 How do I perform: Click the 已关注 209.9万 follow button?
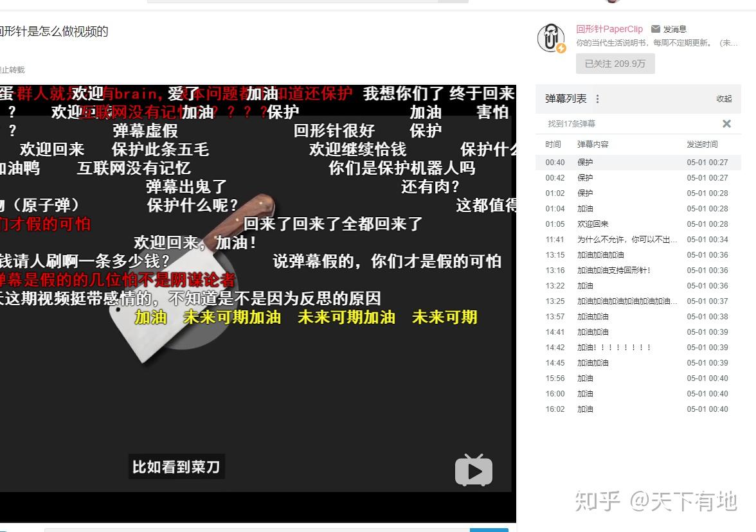615,63
